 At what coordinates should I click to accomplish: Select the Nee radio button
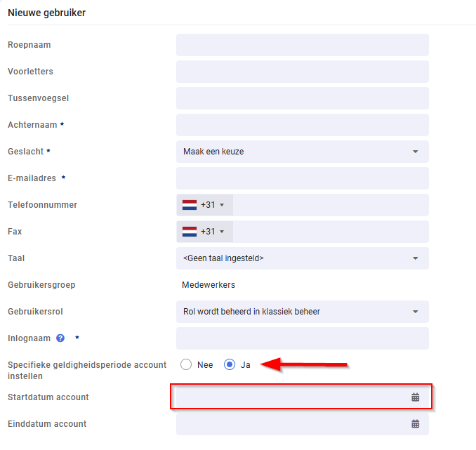(x=186, y=365)
